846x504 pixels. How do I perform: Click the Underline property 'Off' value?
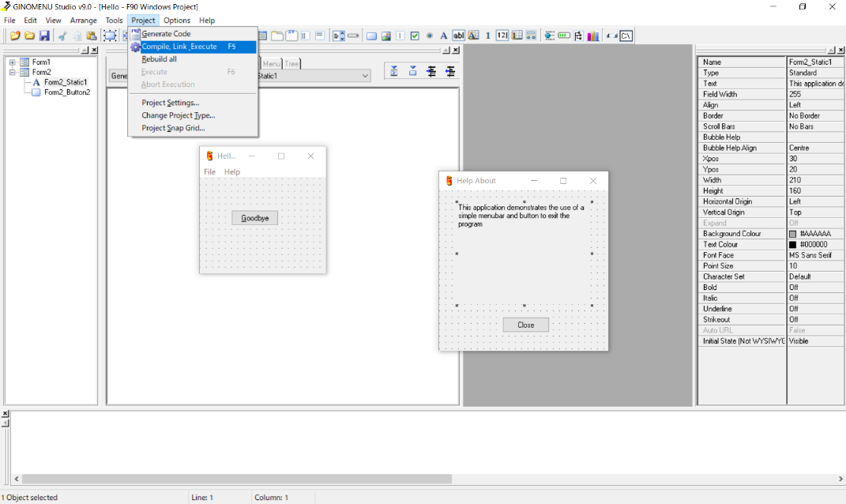816,309
